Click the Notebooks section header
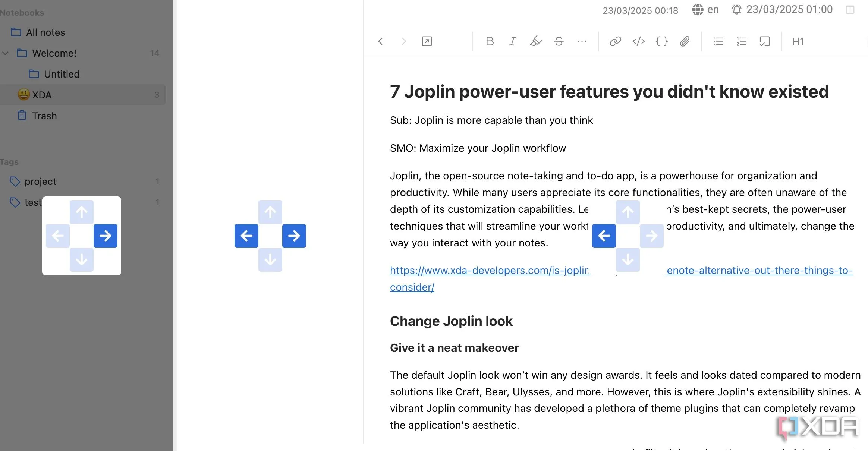The image size is (868, 451). (22, 13)
